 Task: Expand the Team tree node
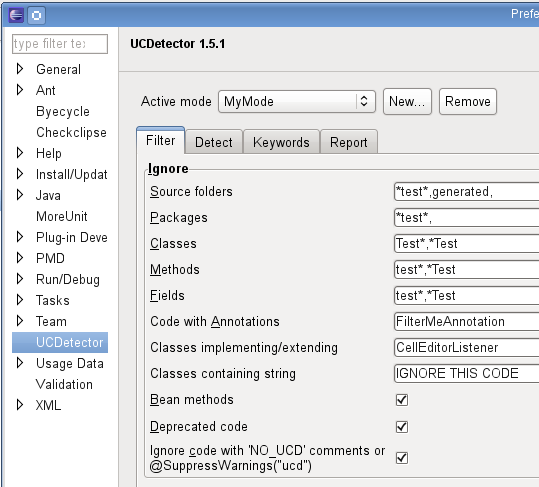pyautogui.click(x=20, y=321)
